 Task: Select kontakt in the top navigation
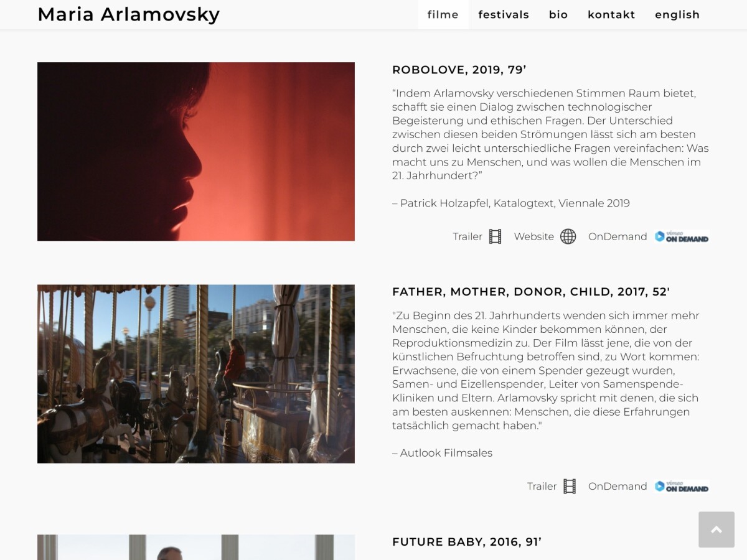(x=611, y=14)
